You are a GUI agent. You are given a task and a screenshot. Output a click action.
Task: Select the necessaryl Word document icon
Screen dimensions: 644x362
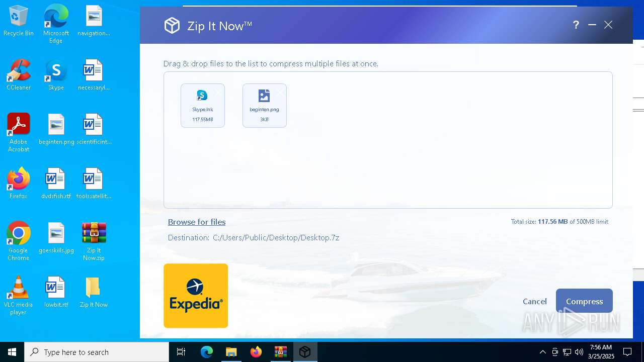pyautogui.click(x=94, y=75)
